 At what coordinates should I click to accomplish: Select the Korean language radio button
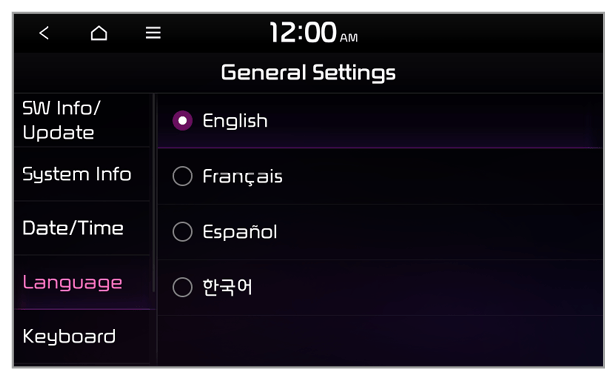[x=182, y=287]
